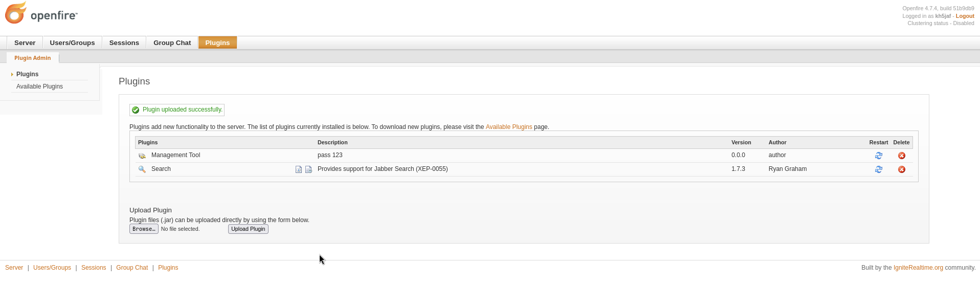
Task: Visit the IgniteRealtime.org footer link
Action: coord(918,268)
